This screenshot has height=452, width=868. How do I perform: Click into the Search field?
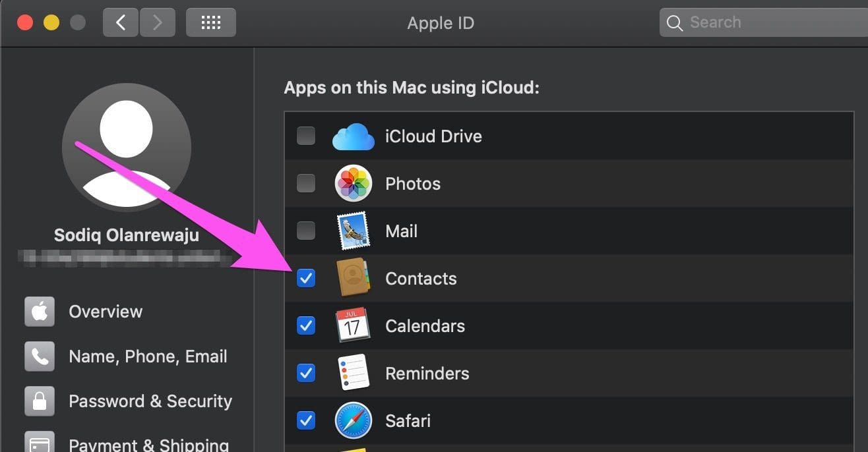tap(764, 23)
